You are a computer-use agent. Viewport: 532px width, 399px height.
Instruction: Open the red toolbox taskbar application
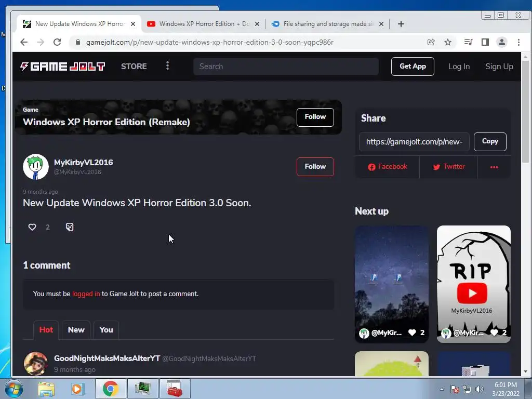(175, 389)
